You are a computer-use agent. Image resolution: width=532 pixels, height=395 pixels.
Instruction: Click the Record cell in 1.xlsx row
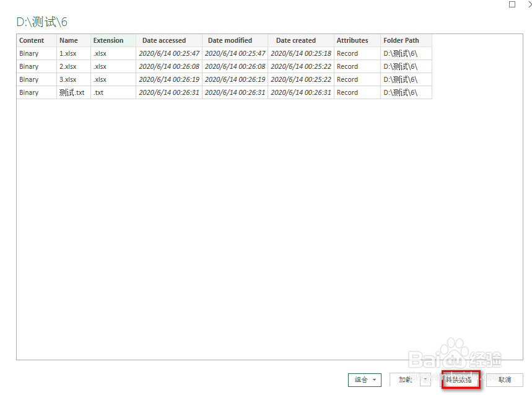pos(357,54)
